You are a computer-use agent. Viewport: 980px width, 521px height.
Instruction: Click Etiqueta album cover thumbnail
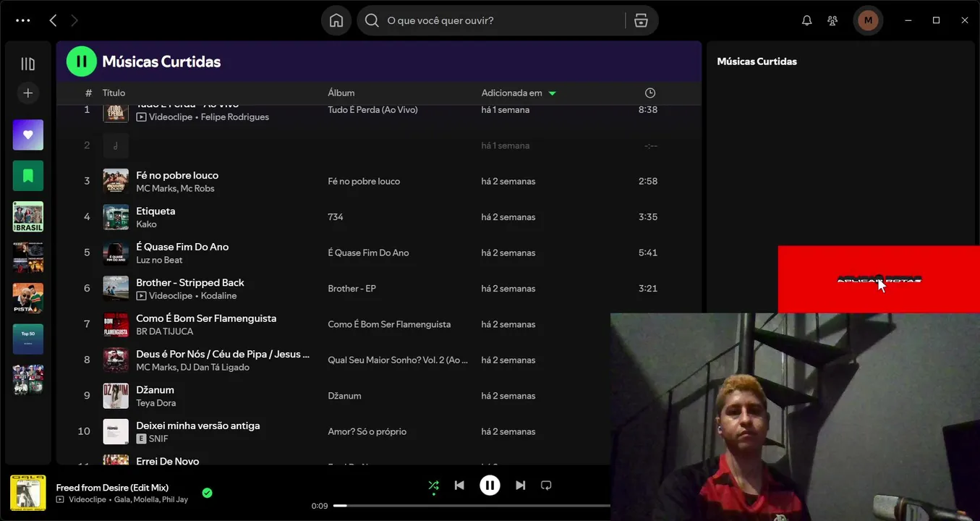pyautogui.click(x=116, y=217)
